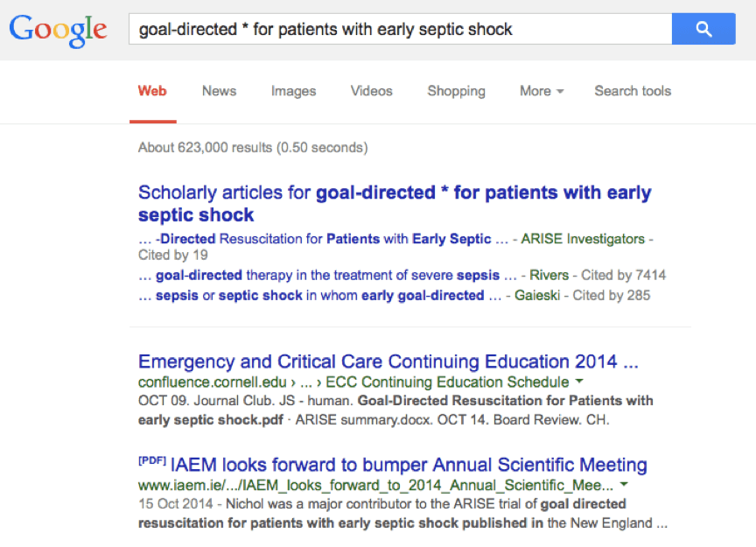Expand the arrow next to confluence.cornell.edu URL

click(x=579, y=382)
